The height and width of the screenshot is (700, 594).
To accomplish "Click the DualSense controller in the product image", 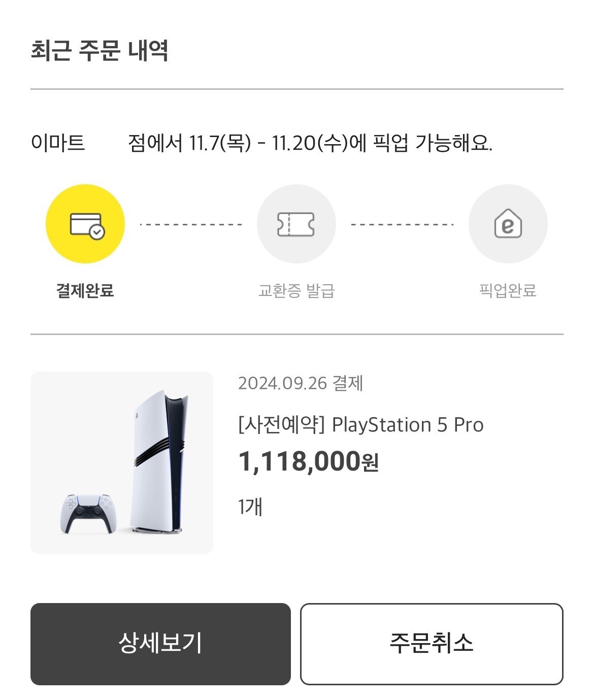I will tap(88, 513).
